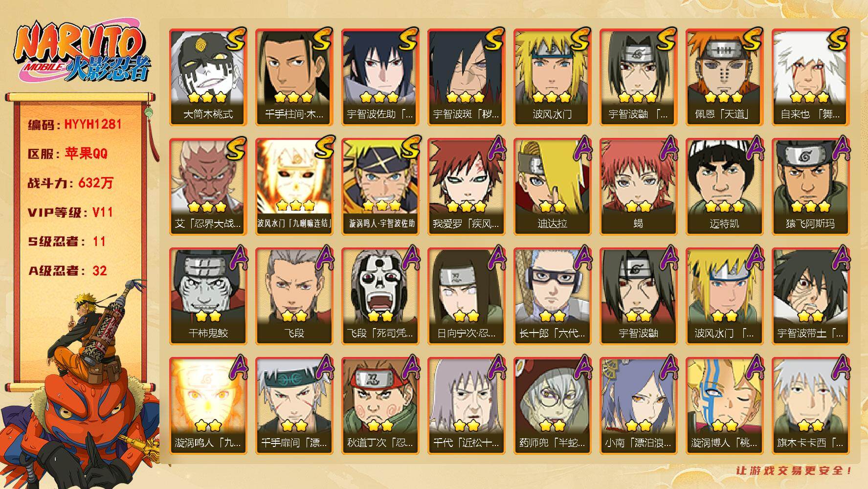The image size is (868, 489).
Task: Choose the 迪达拉 A-rank card
Action: (552, 187)
